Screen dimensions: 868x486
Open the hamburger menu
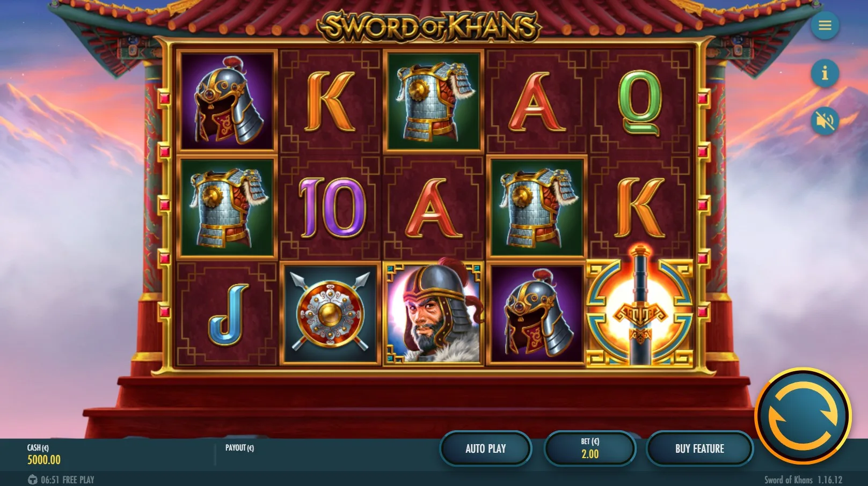(x=825, y=25)
